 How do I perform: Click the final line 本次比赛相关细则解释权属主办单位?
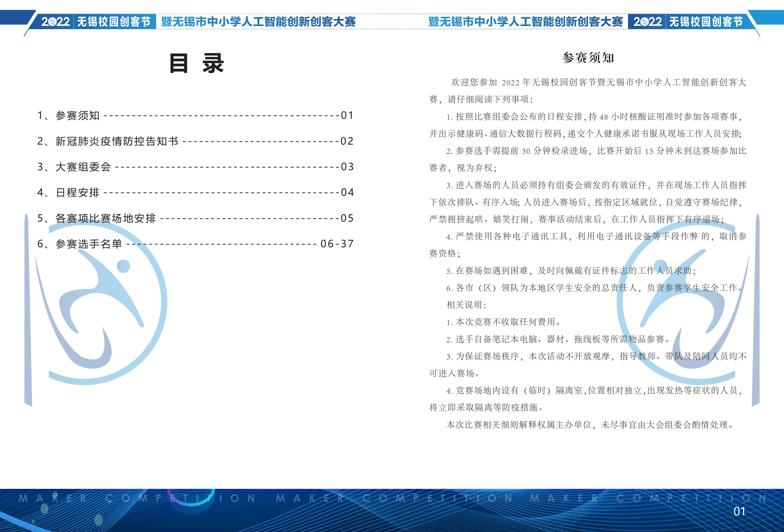pyautogui.click(x=590, y=425)
